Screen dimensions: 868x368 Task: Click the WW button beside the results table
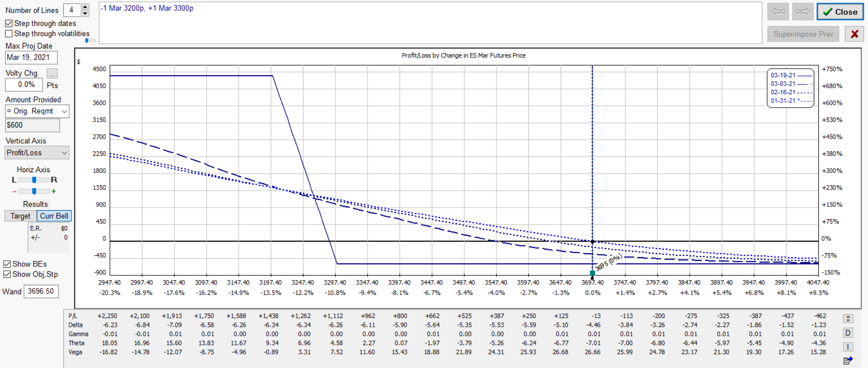(x=848, y=319)
